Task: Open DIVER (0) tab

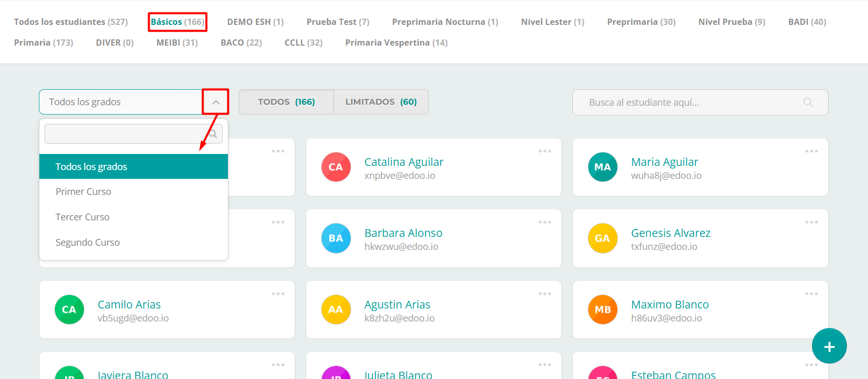Action: 114,43
